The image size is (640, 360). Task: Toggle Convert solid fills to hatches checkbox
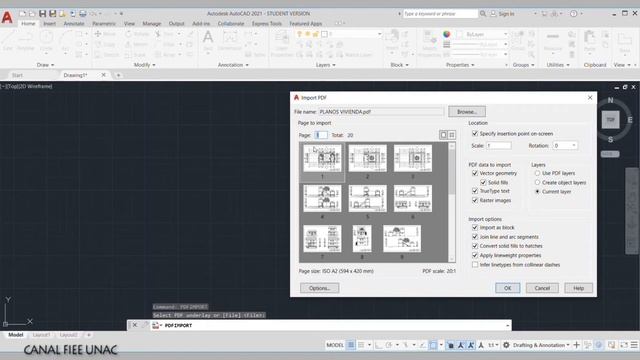click(x=475, y=246)
